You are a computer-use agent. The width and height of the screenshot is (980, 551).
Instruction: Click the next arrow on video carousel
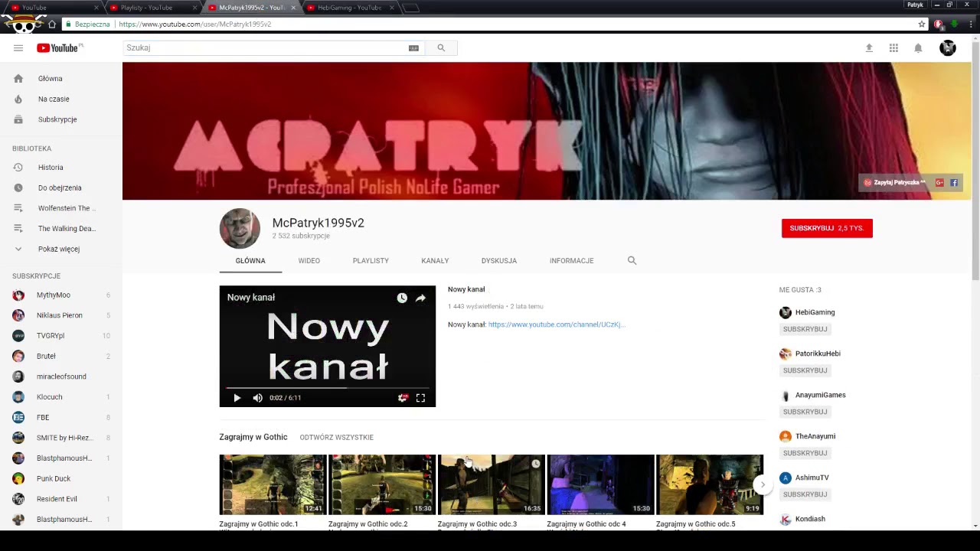pyautogui.click(x=762, y=484)
